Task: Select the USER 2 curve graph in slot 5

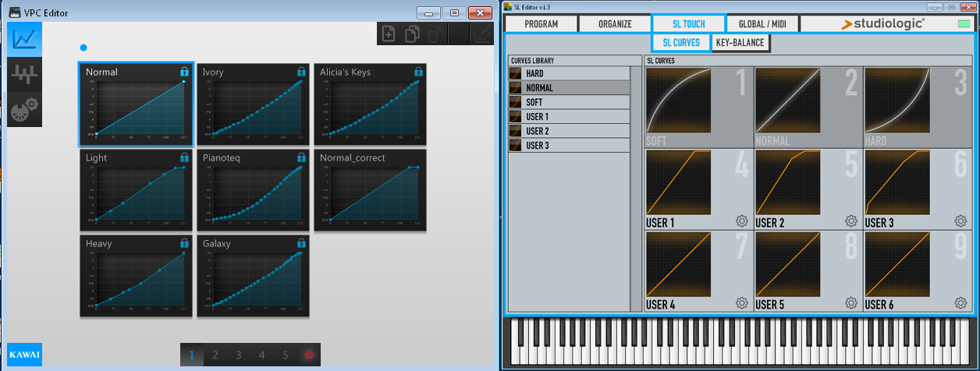Action: 788,183
